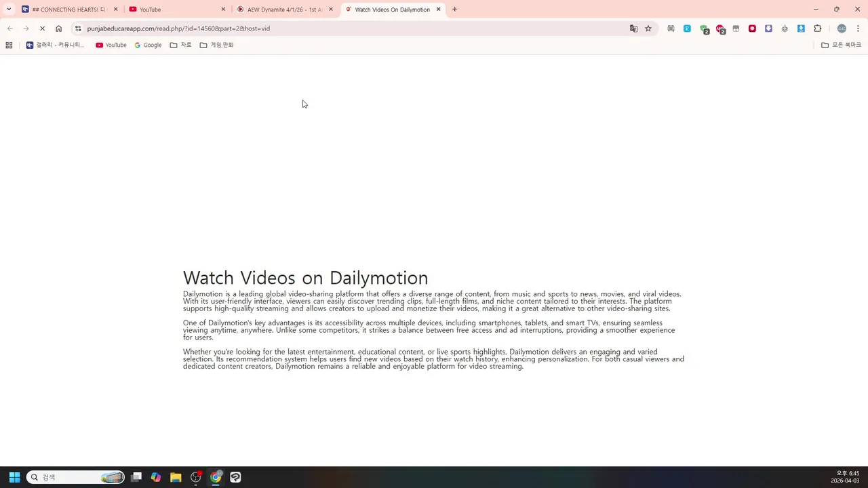Open the Extensions puzzle-piece menu
This screenshot has width=868, height=488.
pyautogui.click(x=817, y=28)
